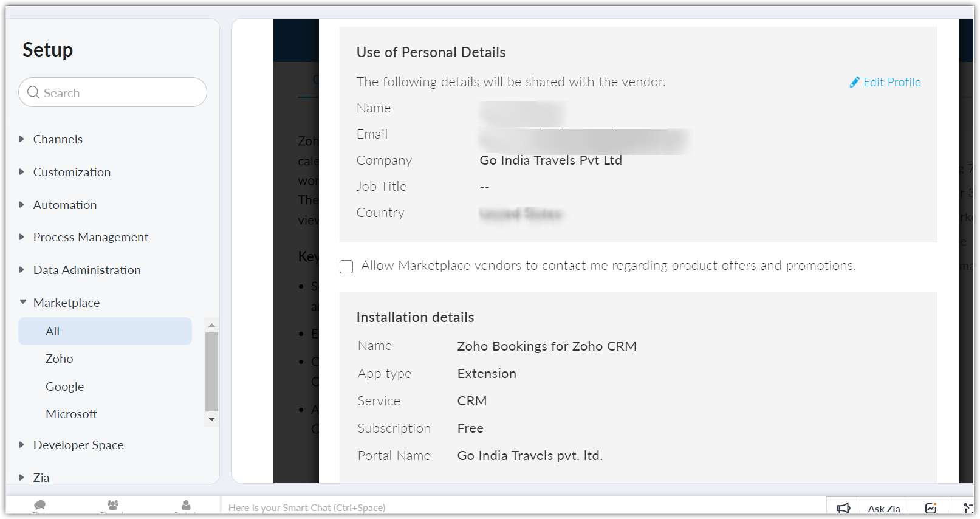Allow Marketplace vendors to contact me checkbox
The height and width of the screenshot is (519, 980).
coord(346,267)
